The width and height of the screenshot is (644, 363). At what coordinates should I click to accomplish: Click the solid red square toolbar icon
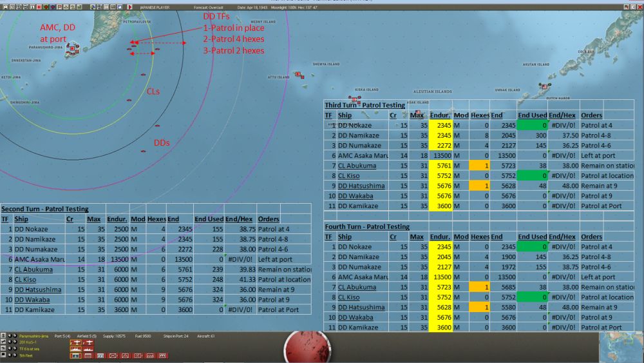tap(39, 7)
